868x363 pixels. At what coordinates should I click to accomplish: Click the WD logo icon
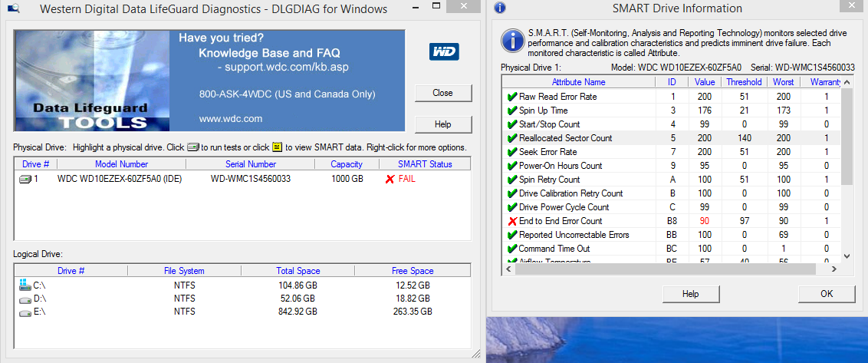tap(443, 52)
